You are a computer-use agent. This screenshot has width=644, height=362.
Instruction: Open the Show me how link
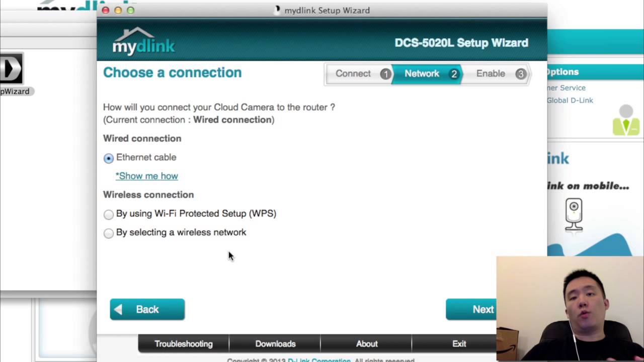[147, 176]
